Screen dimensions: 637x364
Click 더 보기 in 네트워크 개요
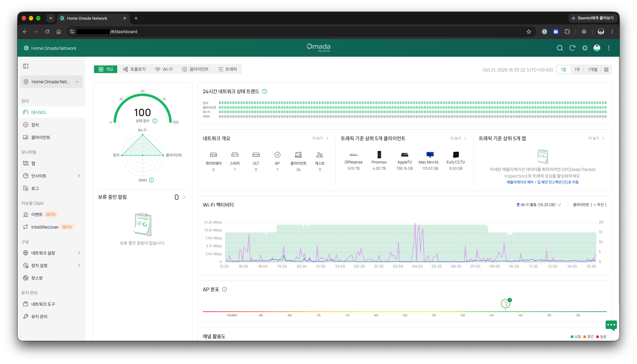320,138
